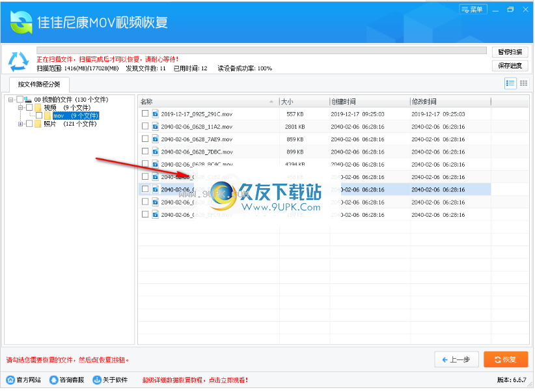Click file icon of 2040-02-06_0628_7DBC.mov
535x392 pixels.
point(156,152)
